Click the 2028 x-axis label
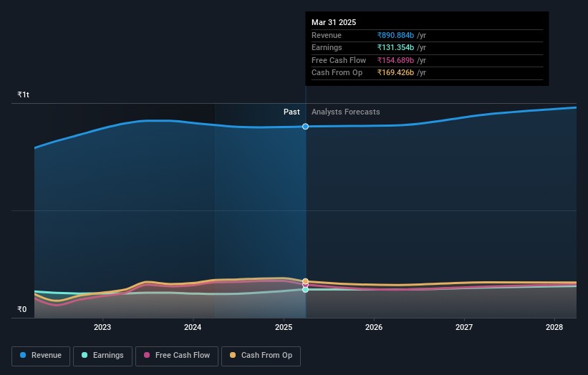 [554, 327]
